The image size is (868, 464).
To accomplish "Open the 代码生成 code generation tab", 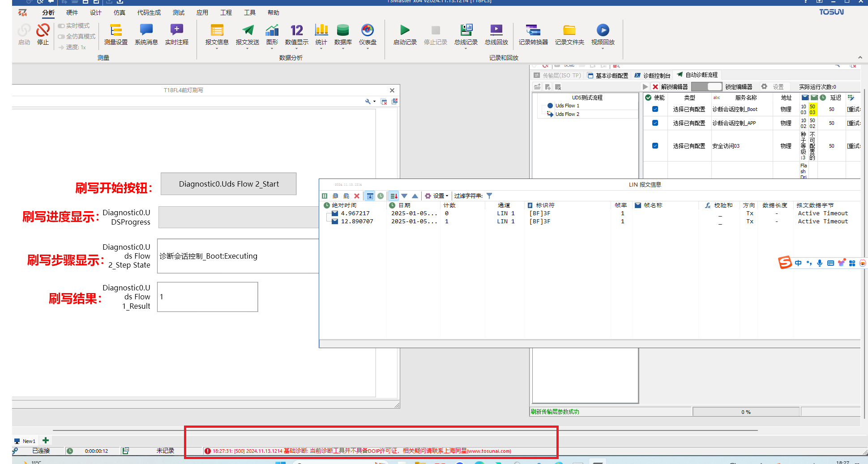I will pyautogui.click(x=149, y=13).
